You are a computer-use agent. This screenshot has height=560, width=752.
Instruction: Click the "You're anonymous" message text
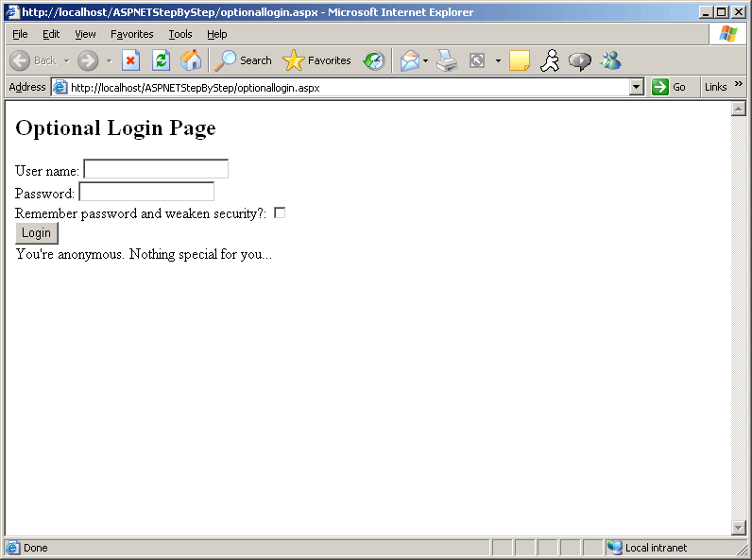[x=144, y=254]
